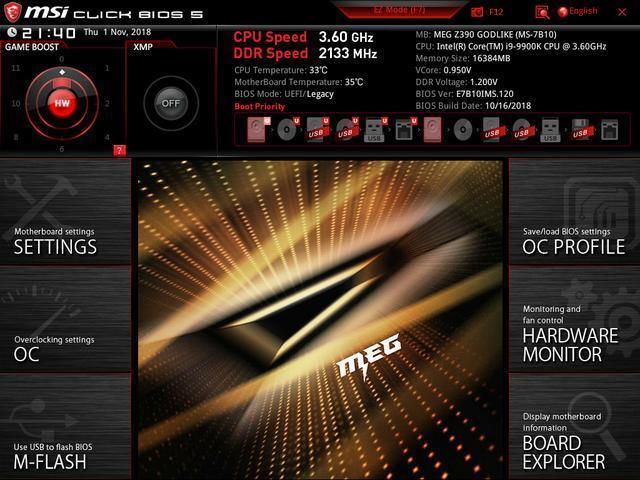Click the DDR Speed 2133 MHz readout
Viewport: 640px width, 480px height.
coord(305,53)
